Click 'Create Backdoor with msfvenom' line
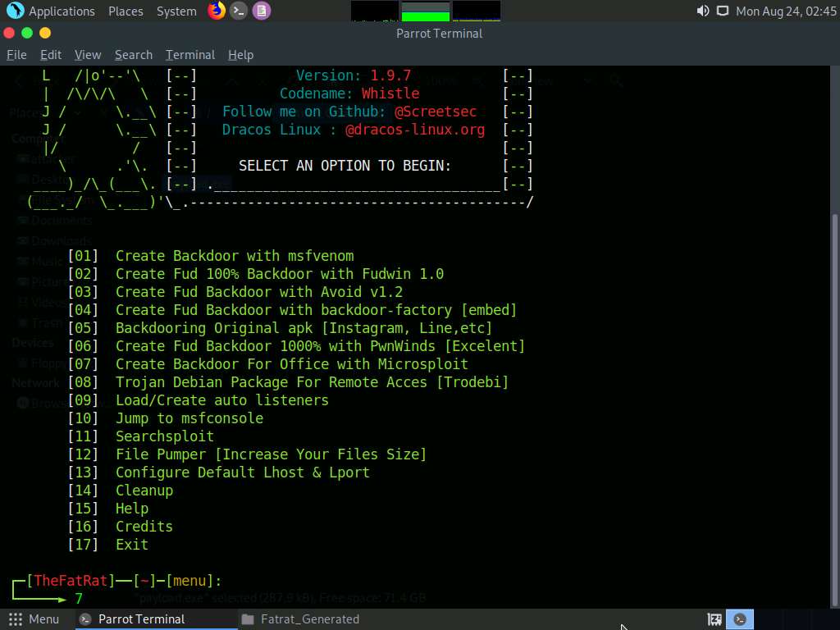This screenshot has width=840, height=630. pyautogui.click(x=235, y=256)
